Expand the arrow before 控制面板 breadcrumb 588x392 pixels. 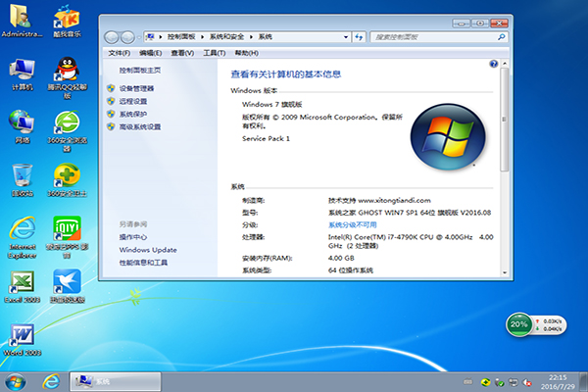point(161,37)
